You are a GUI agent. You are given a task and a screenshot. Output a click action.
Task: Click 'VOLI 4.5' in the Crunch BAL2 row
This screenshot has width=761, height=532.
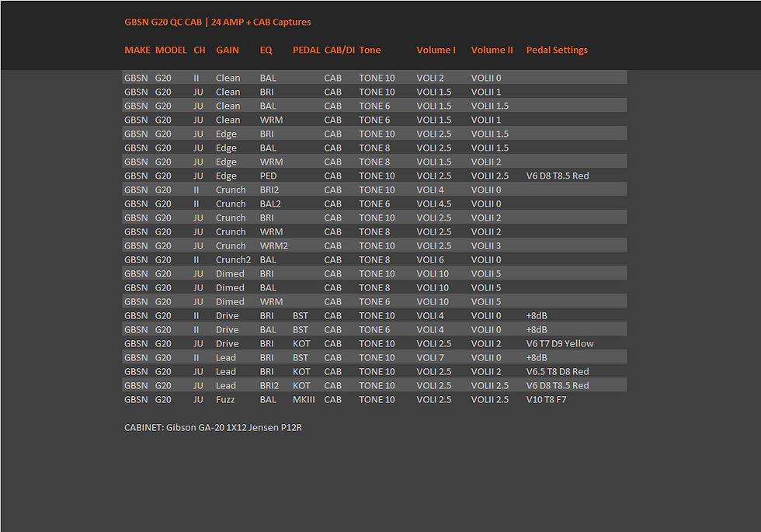(434, 204)
